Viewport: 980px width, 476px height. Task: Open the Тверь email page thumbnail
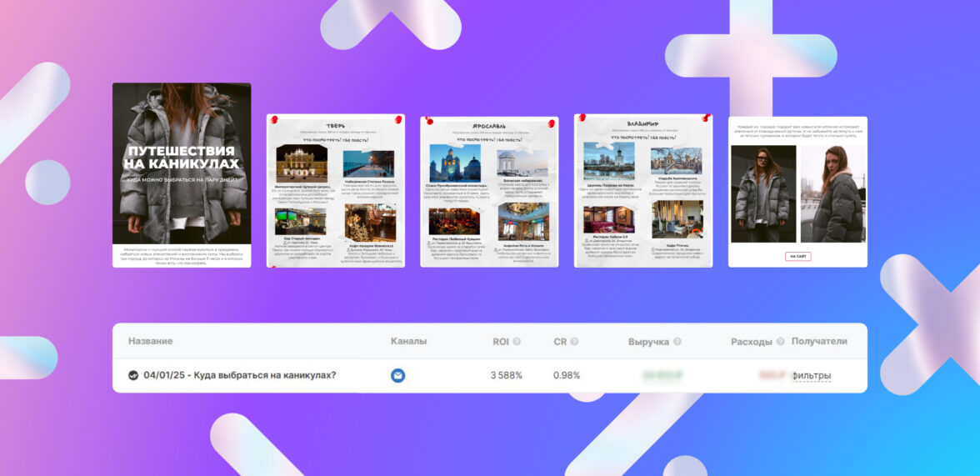336,191
